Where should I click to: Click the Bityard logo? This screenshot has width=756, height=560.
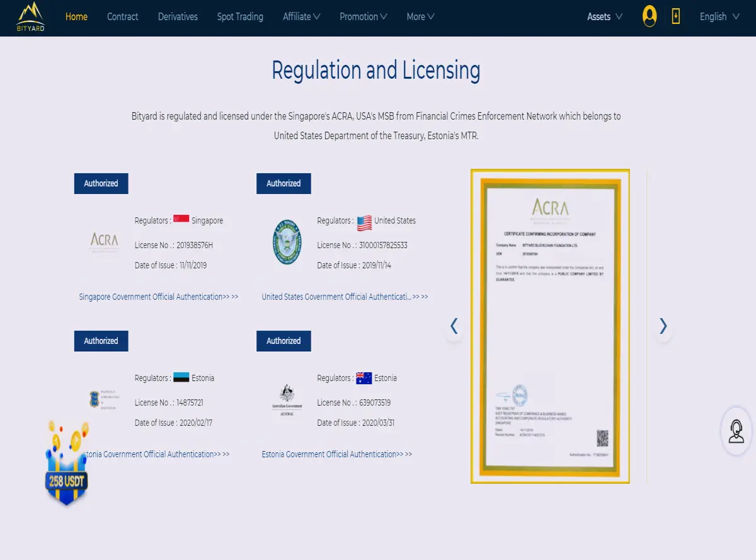coord(31,17)
